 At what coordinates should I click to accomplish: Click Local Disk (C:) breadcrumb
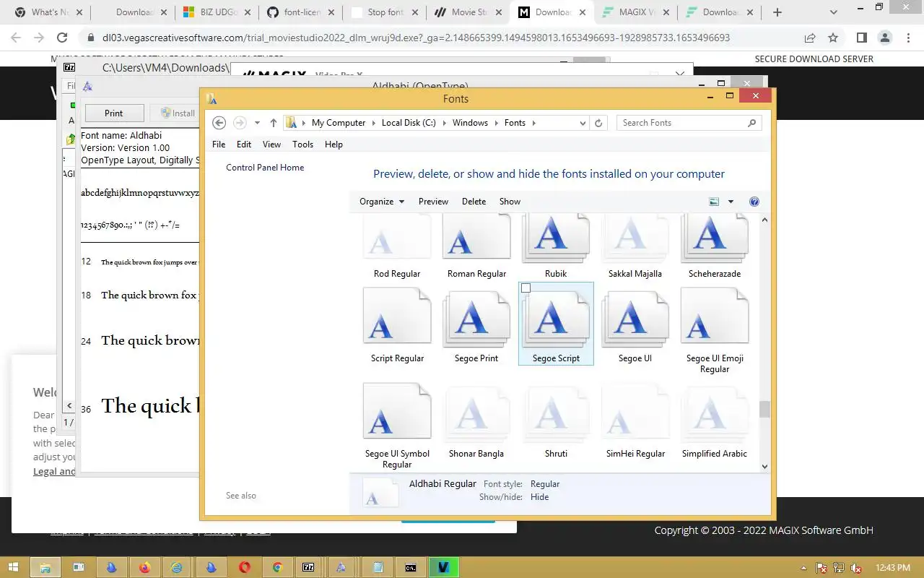click(409, 123)
